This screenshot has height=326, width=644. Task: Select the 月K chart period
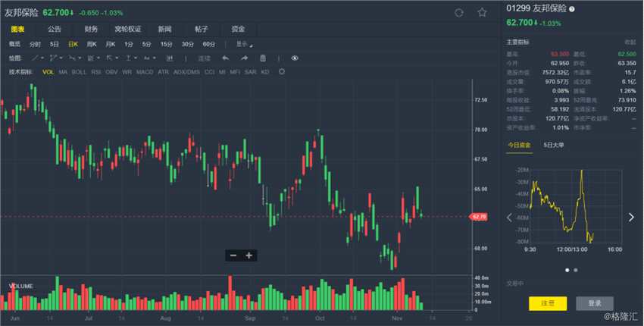tap(111, 45)
